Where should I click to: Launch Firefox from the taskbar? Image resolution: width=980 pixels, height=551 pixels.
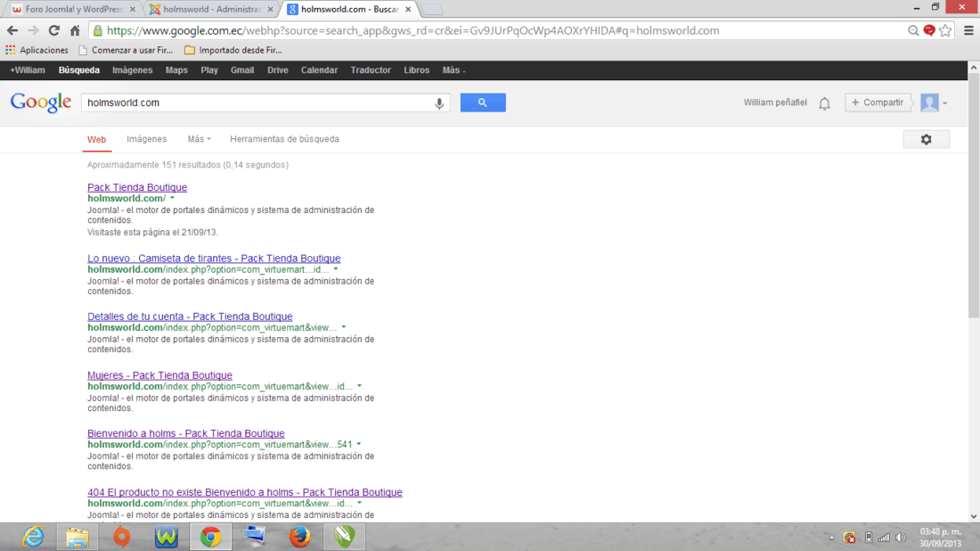click(x=299, y=537)
